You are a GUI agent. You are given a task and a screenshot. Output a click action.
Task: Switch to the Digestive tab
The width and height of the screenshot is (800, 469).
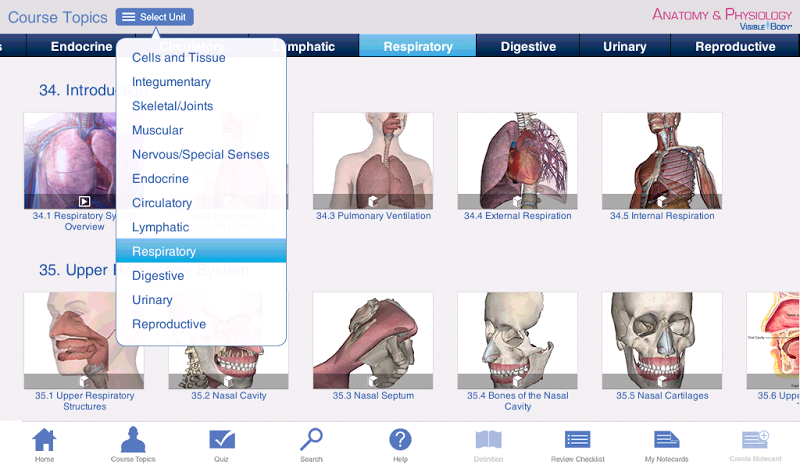[528, 46]
